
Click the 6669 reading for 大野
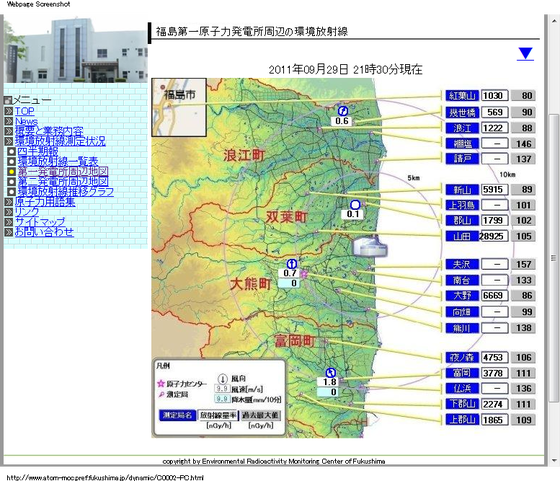[495, 296]
